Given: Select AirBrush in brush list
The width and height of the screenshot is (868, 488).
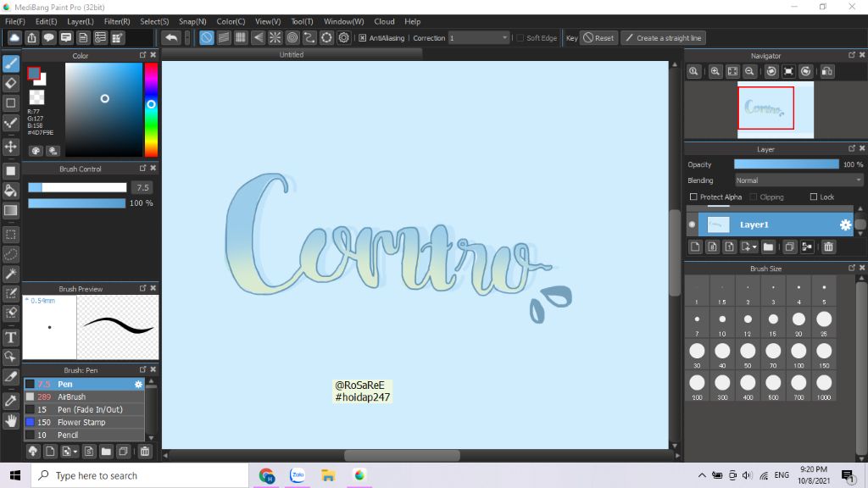Looking at the screenshot, I should pos(84,396).
